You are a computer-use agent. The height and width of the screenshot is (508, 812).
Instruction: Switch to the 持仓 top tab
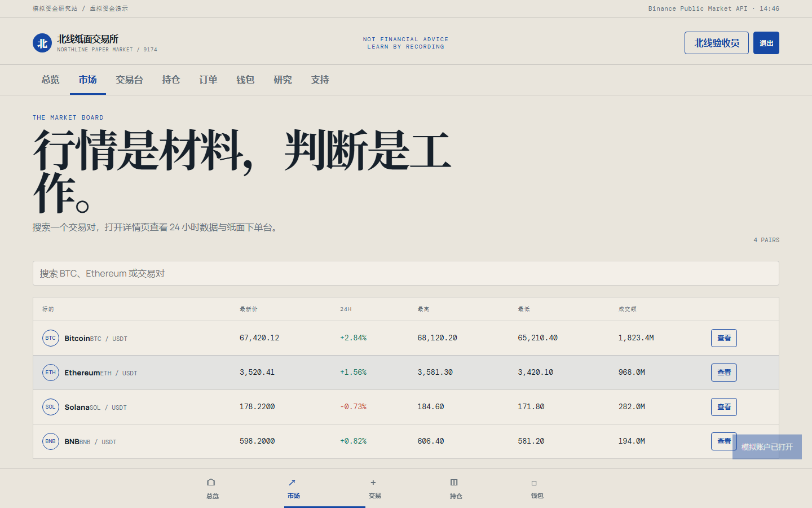click(171, 80)
